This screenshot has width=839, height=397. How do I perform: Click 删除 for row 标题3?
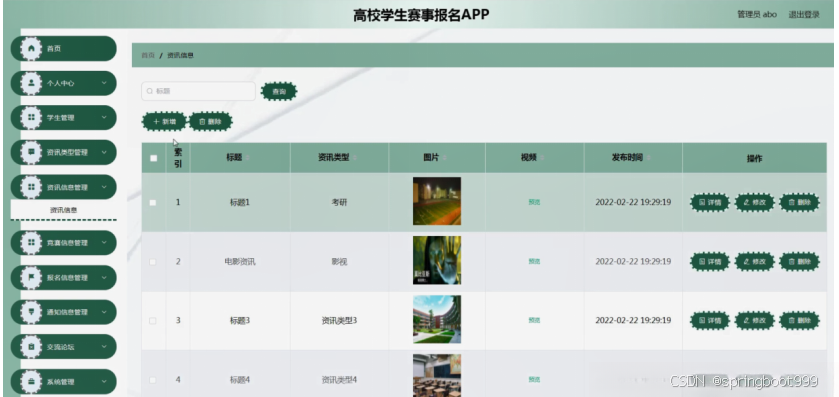799,320
